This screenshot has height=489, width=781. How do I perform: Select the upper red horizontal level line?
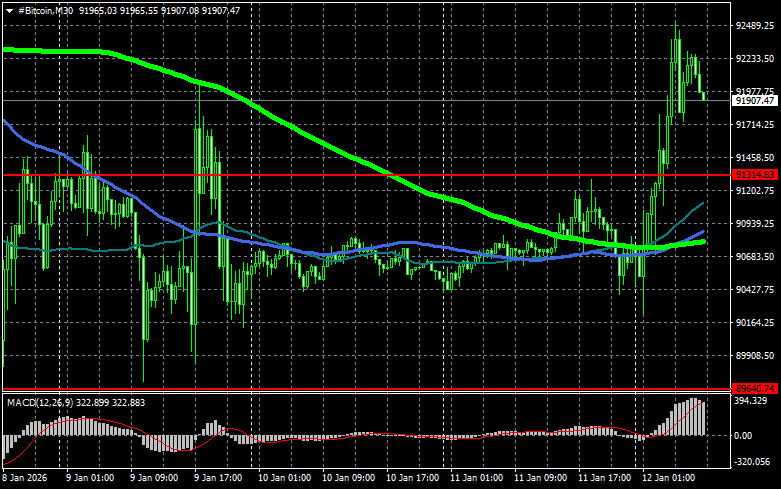click(x=400, y=174)
